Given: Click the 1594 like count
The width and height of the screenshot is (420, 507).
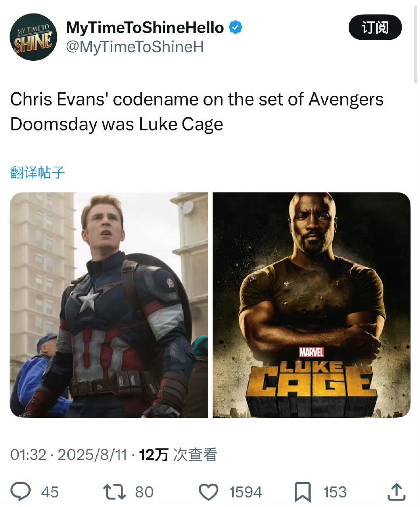Looking at the screenshot, I should pyautogui.click(x=246, y=492).
